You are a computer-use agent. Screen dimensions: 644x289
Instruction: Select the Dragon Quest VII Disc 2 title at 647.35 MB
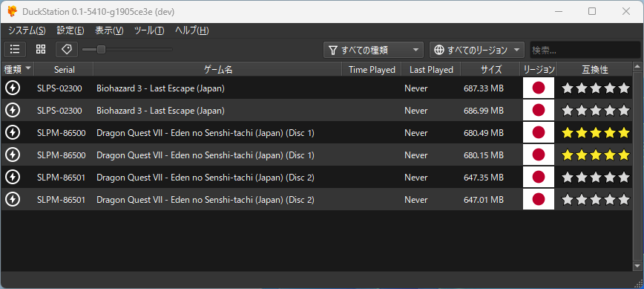(206, 177)
